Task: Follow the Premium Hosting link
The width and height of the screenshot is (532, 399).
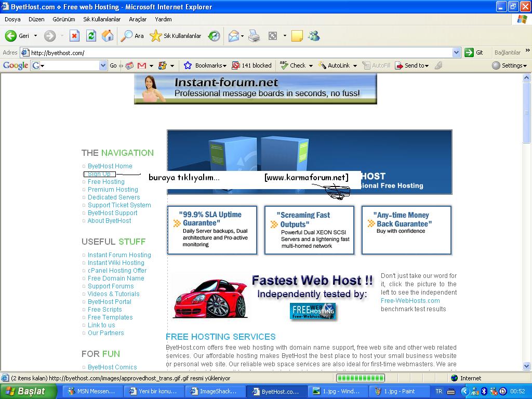Action: (113, 189)
